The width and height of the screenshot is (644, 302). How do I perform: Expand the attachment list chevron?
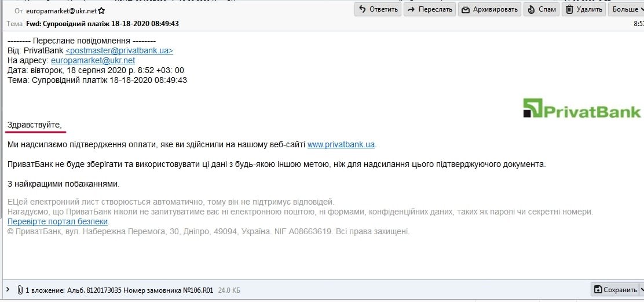coord(8,290)
